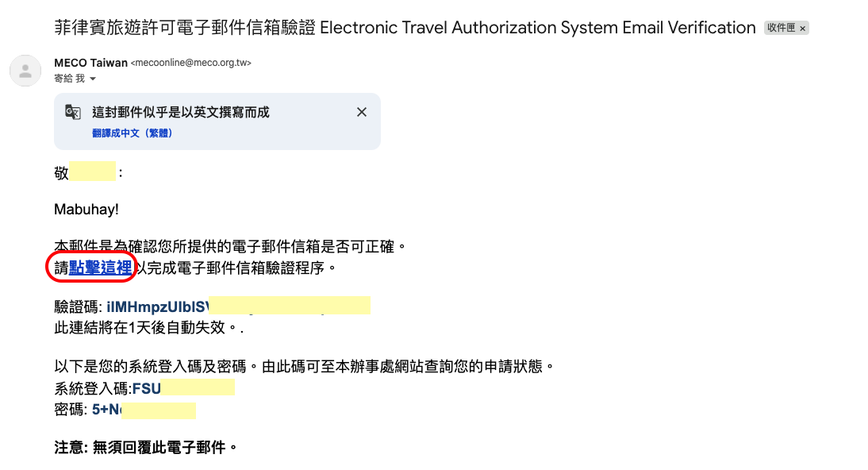Image resolution: width=868 pixels, height=470 pixels.
Task: Click the 敬 salutation line
Action: 62,172
